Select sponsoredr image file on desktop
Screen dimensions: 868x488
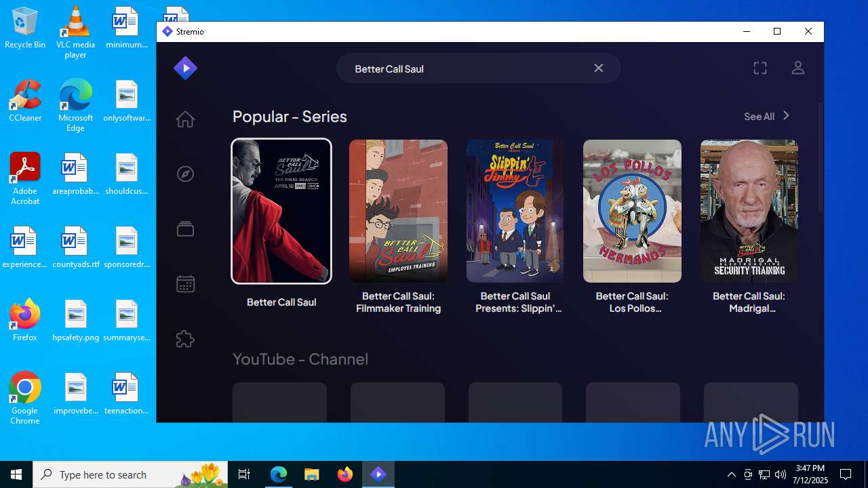[x=126, y=248]
